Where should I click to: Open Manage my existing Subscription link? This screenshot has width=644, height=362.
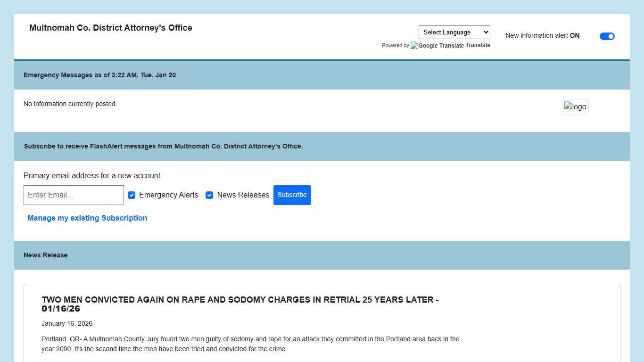click(x=87, y=218)
